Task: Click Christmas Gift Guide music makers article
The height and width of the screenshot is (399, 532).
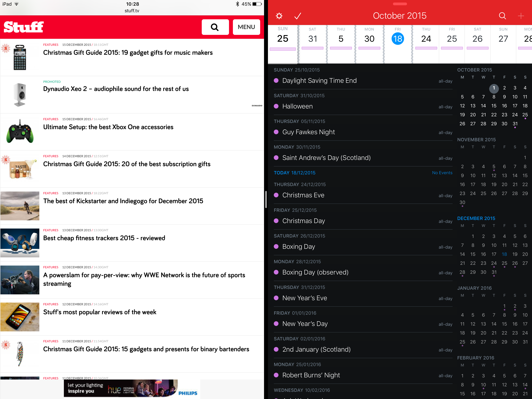Action: (128, 52)
